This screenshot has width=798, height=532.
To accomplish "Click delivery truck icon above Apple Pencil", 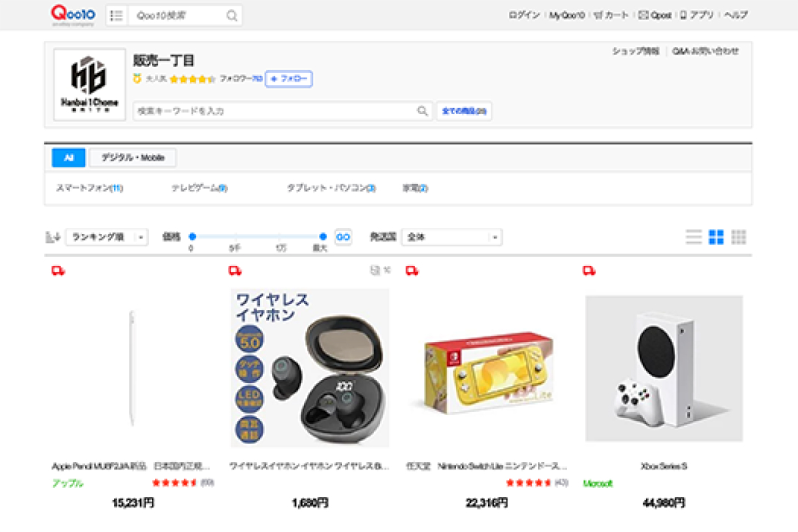I will coord(59,270).
